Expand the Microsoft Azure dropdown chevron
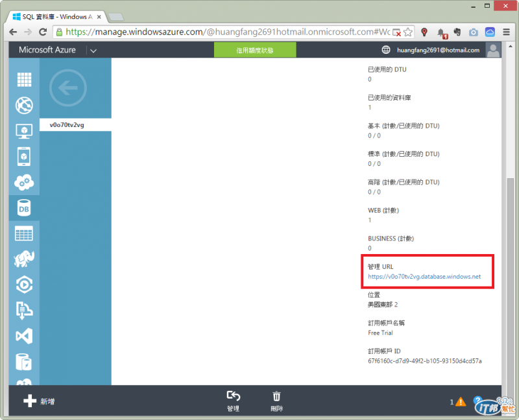Viewport: 519px width, 420px height. (93, 51)
